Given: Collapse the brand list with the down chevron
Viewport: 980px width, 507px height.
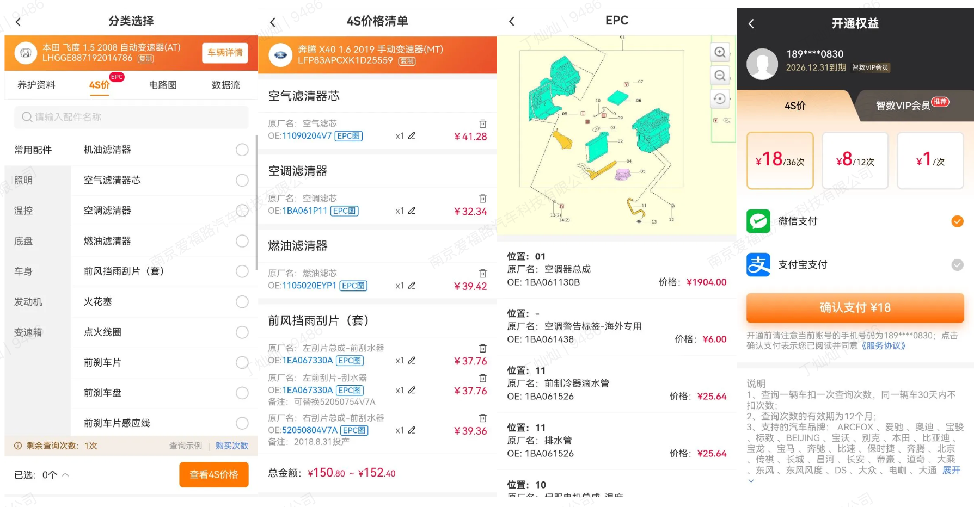Looking at the screenshot, I should [x=751, y=480].
